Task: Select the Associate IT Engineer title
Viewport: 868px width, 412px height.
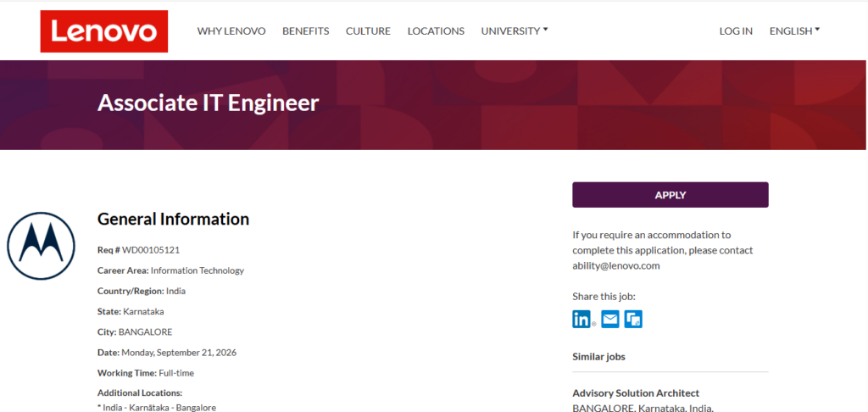Action: coord(209,103)
